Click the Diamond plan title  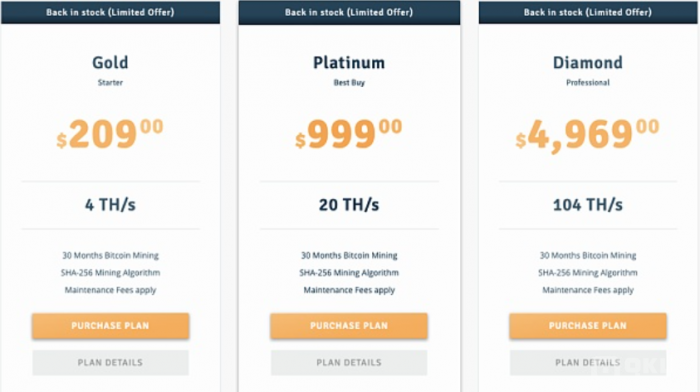pyautogui.click(x=588, y=63)
